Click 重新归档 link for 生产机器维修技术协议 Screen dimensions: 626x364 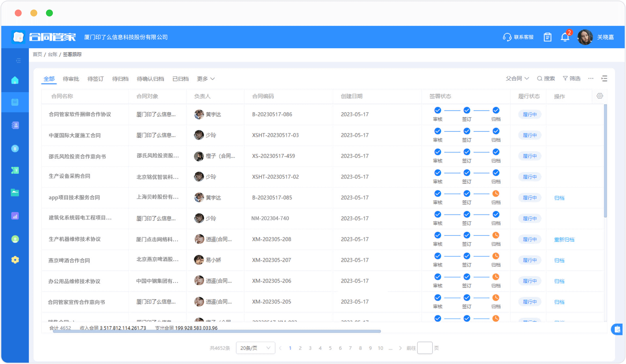click(x=564, y=239)
